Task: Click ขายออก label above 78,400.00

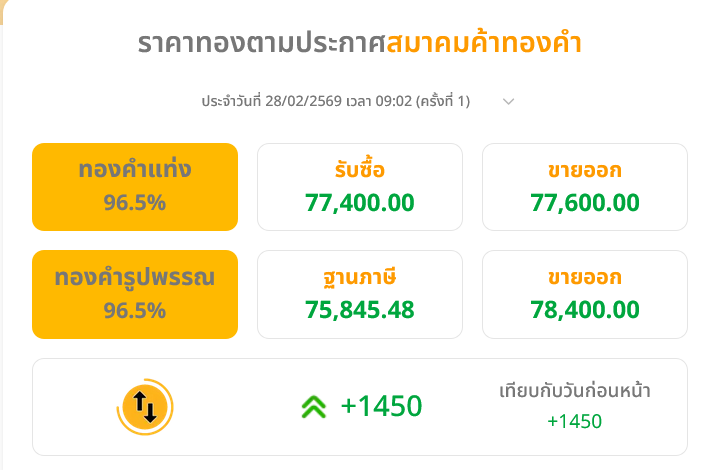Action: (x=585, y=277)
